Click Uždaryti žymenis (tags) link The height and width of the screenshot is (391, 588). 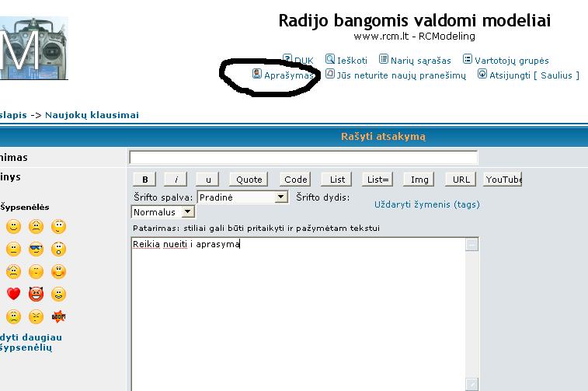click(x=426, y=204)
